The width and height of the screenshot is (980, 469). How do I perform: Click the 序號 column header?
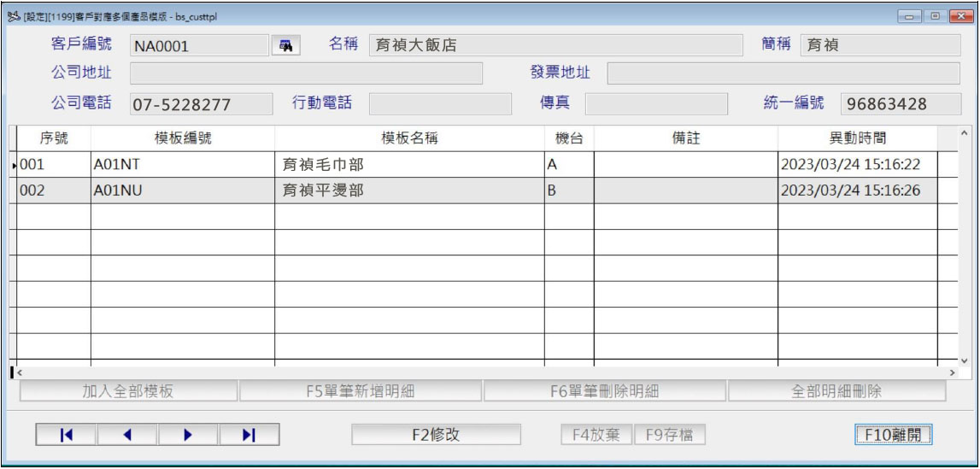[x=53, y=138]
